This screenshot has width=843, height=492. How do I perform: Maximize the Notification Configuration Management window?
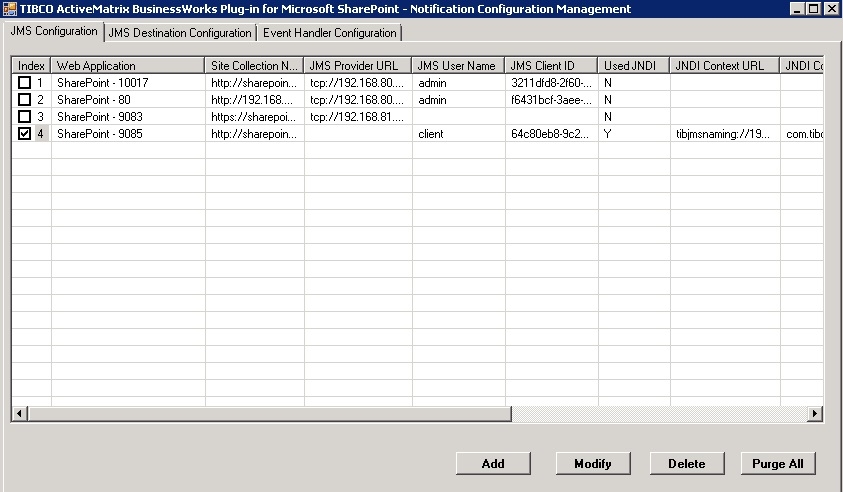813,9
